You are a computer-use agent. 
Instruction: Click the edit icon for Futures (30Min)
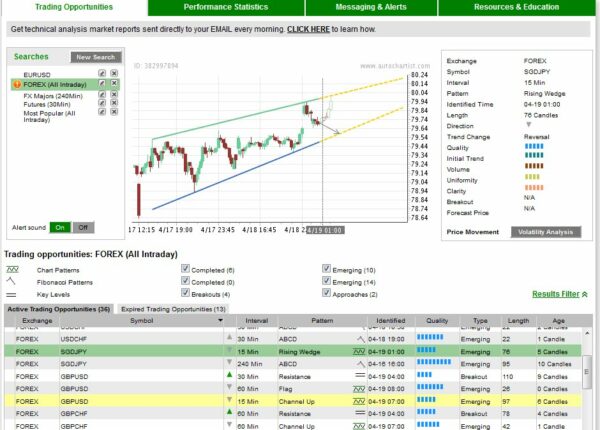pos(100,104)
